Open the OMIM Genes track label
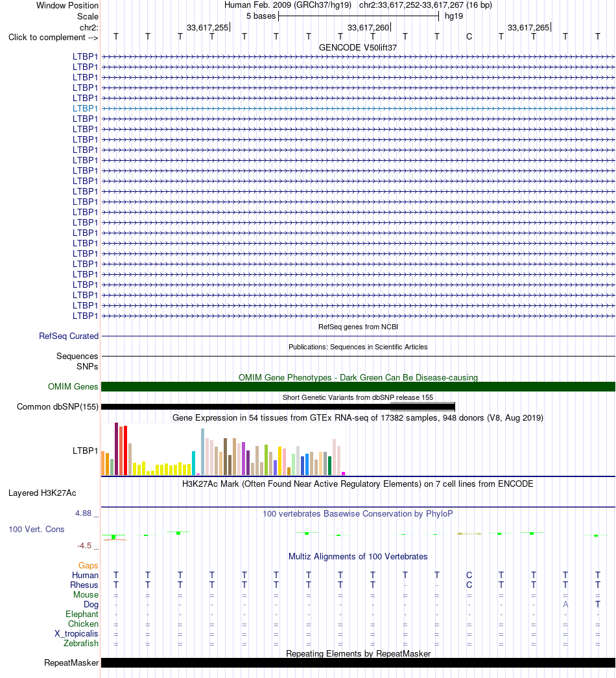616x678 pixels. (73, 386)
